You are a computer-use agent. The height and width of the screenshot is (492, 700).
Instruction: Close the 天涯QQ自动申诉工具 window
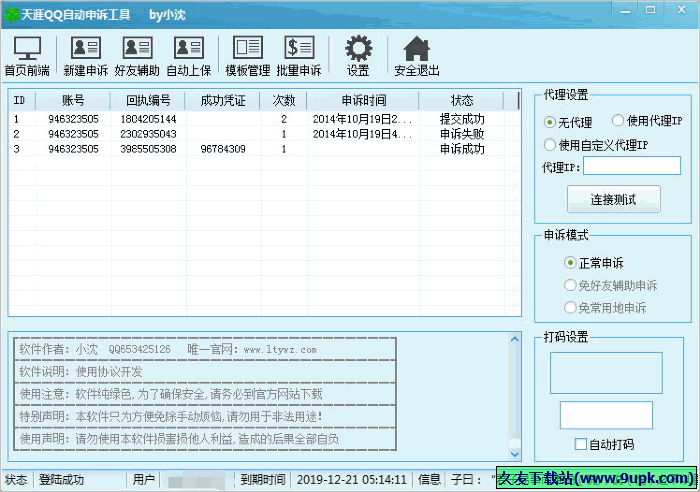click(x=682, y=10)
